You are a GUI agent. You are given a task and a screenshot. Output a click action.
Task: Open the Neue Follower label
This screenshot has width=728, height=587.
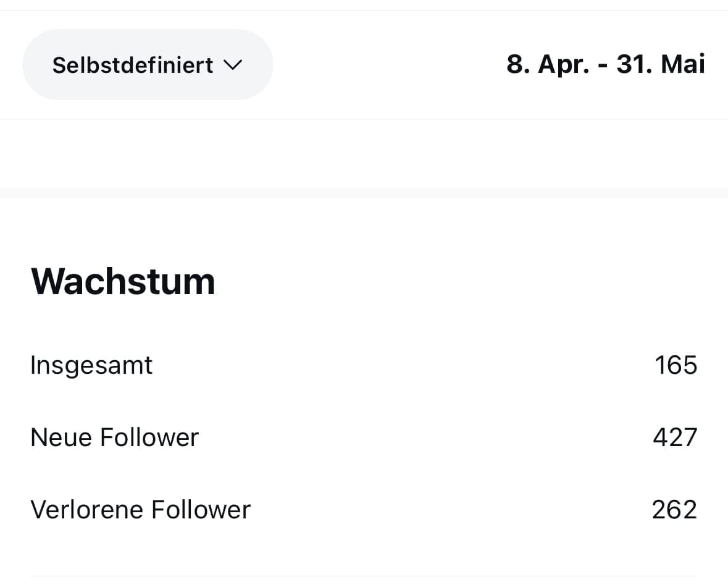tap(114, 437)
